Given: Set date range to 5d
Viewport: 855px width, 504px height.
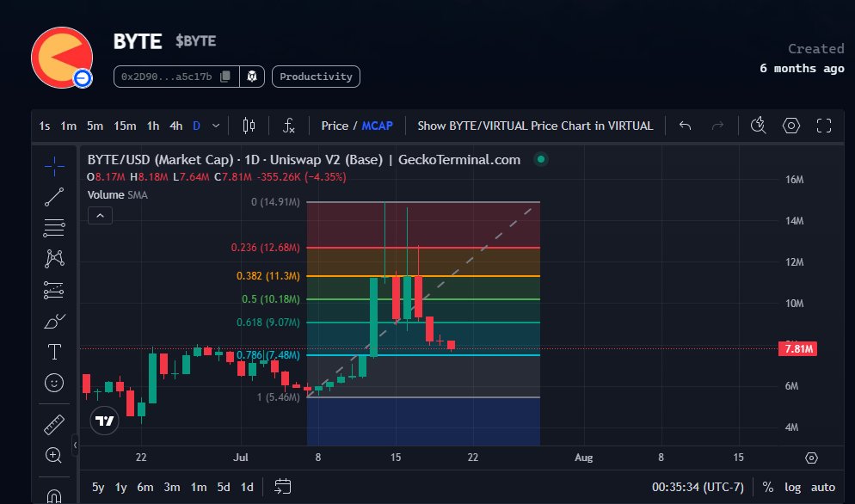Looking at the screenshot, I should tap(224, 487).
